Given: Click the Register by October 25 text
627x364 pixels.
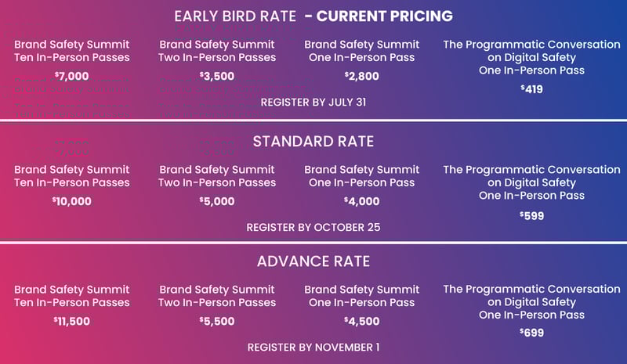Looking at the screenshot, I should 313,228.
